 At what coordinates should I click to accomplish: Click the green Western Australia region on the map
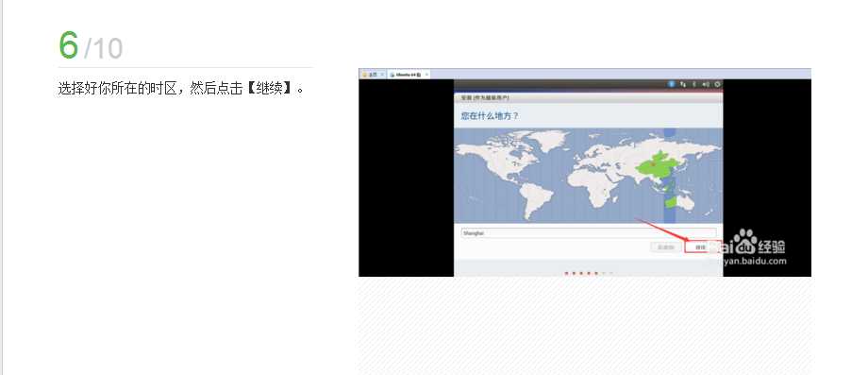tap(671, 203)
